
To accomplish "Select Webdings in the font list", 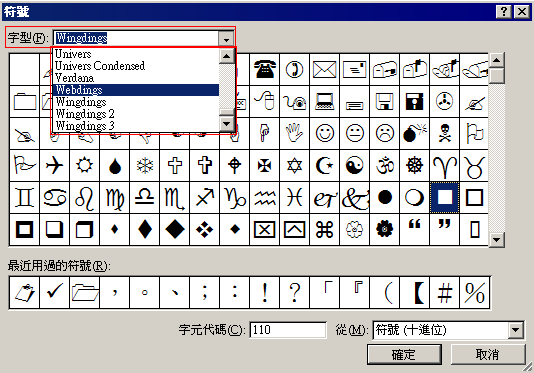I will coord(136,90).
